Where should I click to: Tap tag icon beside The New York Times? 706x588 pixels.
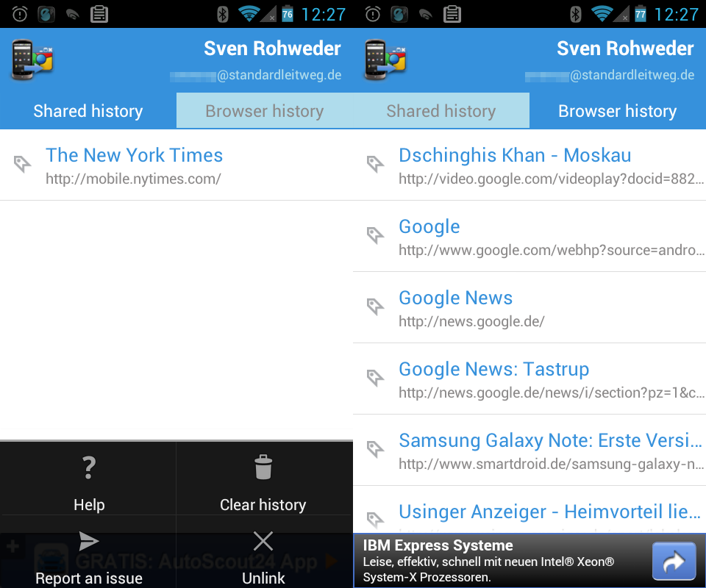coord(22,164)
